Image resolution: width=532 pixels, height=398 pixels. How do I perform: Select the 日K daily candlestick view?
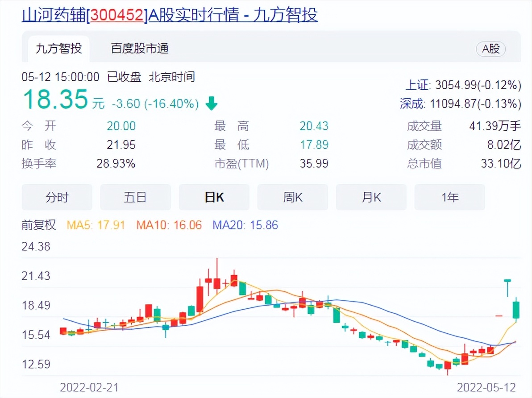[x=214, y=197]
